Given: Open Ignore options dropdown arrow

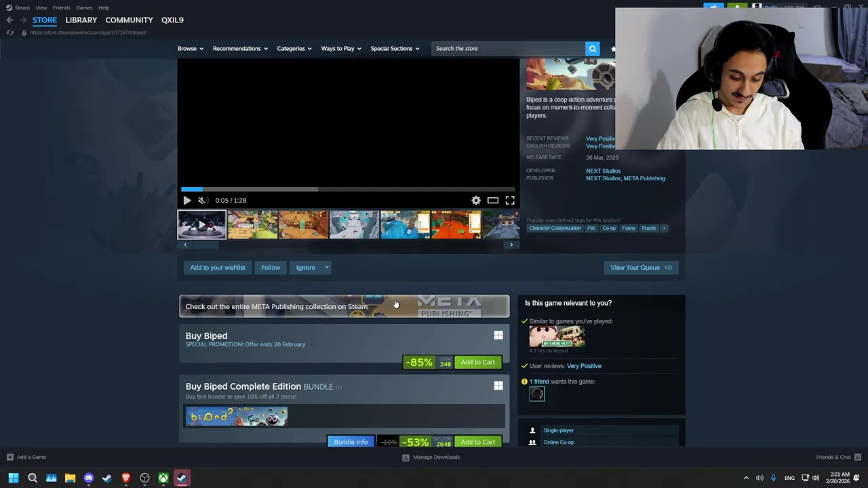Looking at the screenshot, I should [x=327, y=267].
